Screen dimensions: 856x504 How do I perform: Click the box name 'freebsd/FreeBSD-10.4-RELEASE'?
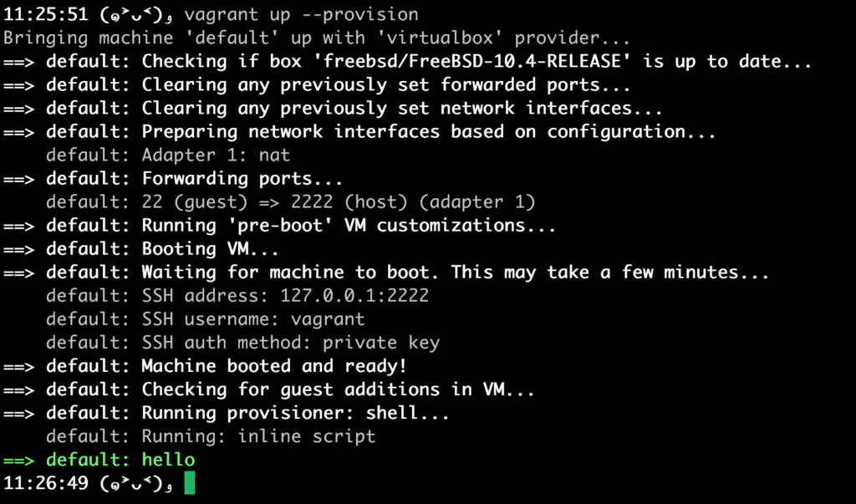pos(472,61)
